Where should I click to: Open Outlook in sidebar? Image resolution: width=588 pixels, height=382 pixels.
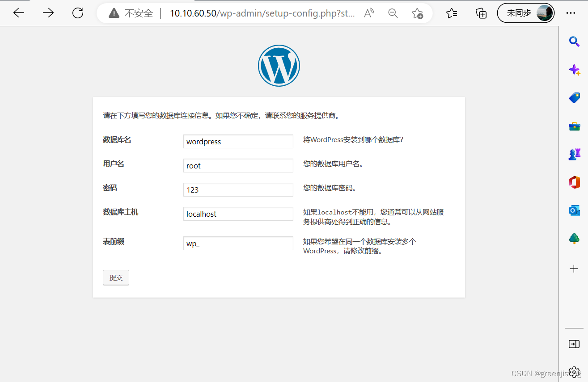[x=574, y=210]
